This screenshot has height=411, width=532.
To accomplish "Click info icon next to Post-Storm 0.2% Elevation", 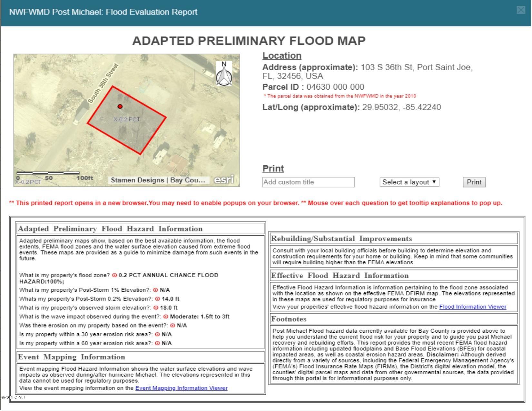I will pyautogui.click(x=157, y=299).
